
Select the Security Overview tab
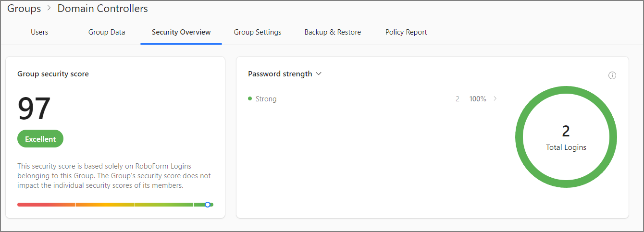(x=181, y=32)
